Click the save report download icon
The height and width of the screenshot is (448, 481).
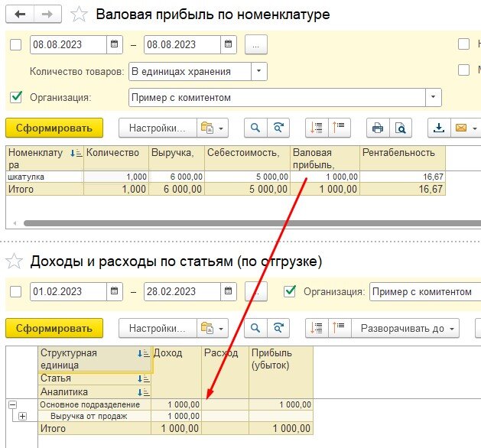[439, 128]
